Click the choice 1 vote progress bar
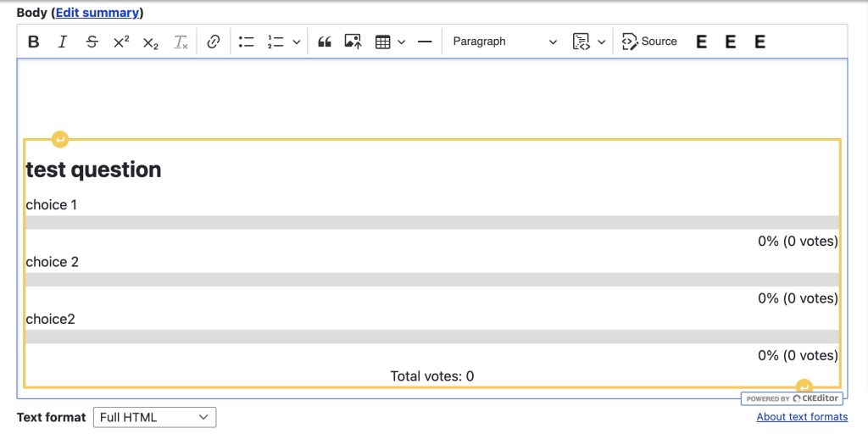Image resolution: width=868 pixels, height=445 pixels. tap(431, 222)
